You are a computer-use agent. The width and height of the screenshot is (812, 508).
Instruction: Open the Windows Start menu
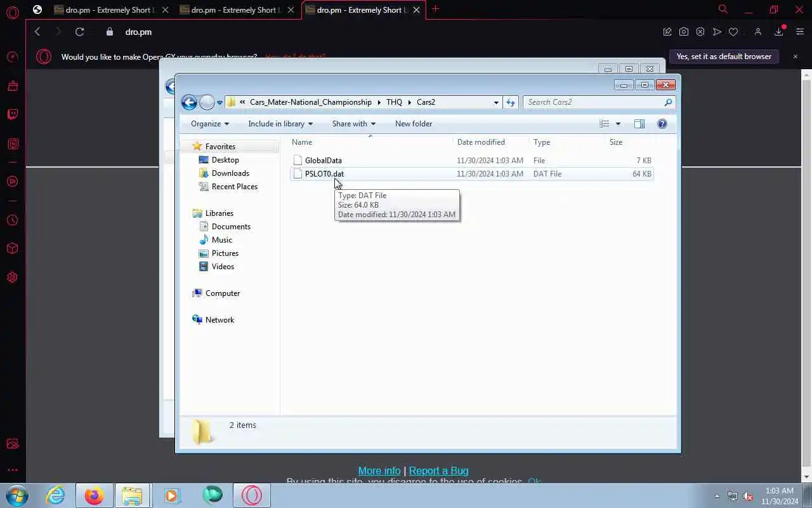(16, 495)
